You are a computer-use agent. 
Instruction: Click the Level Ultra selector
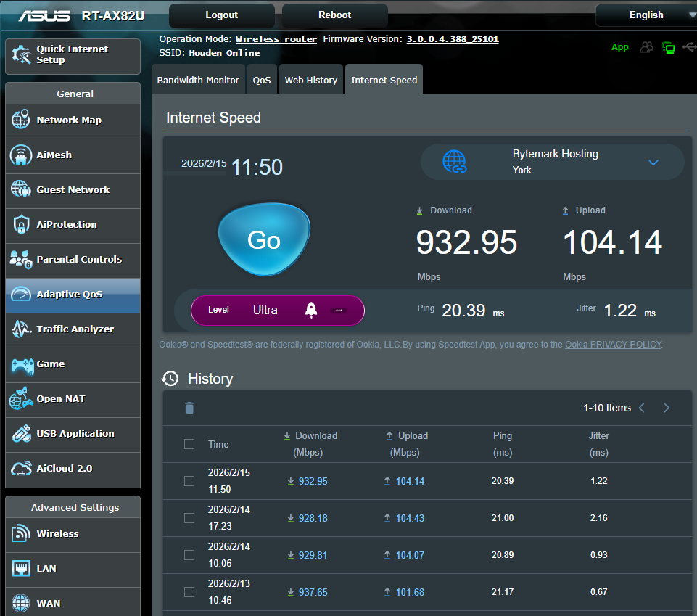point(277,310)
